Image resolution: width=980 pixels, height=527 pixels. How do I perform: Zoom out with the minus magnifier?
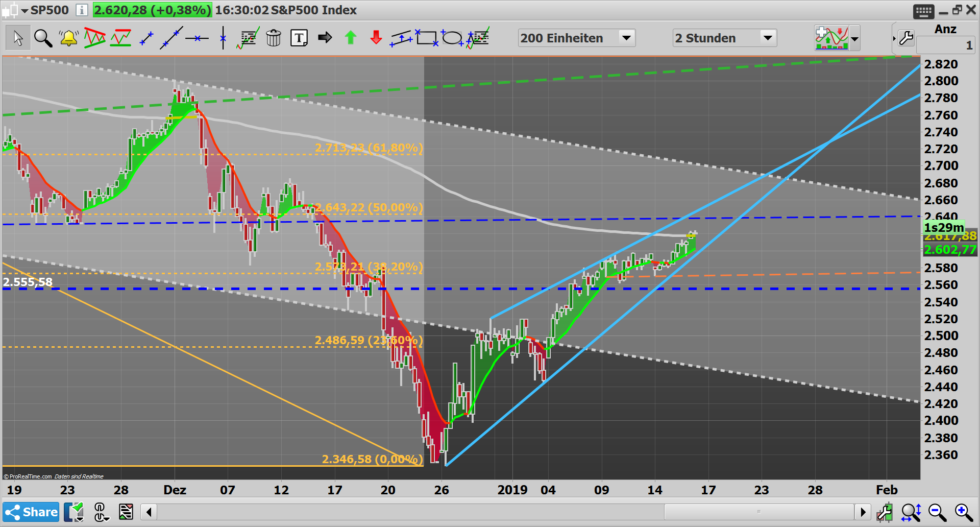(x=937, y=512)
